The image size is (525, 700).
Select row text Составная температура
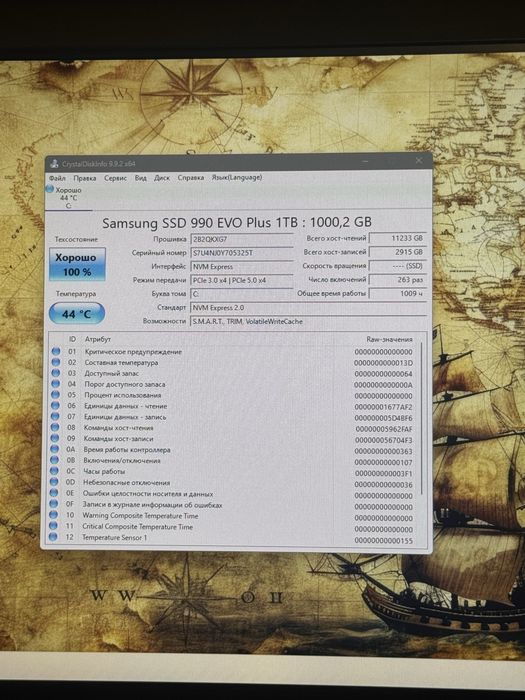point(121,362)
